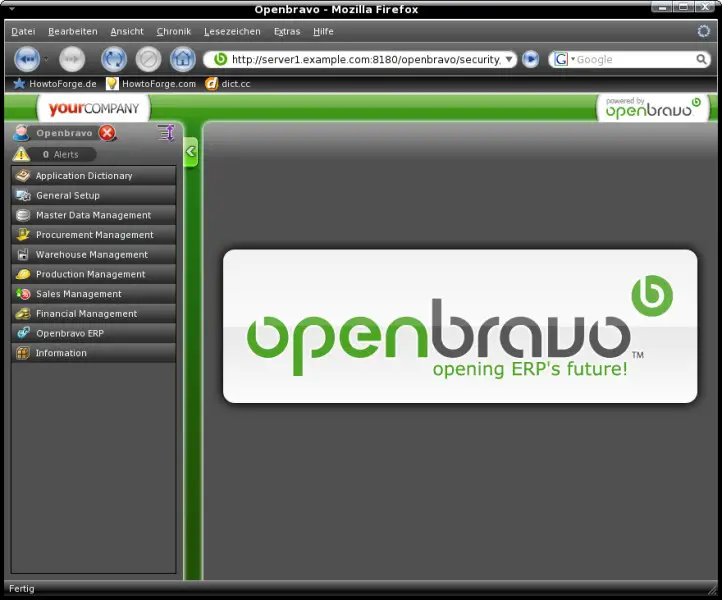
Task: Click the yourCOMPANY logo
Action: tap(94, 108)
